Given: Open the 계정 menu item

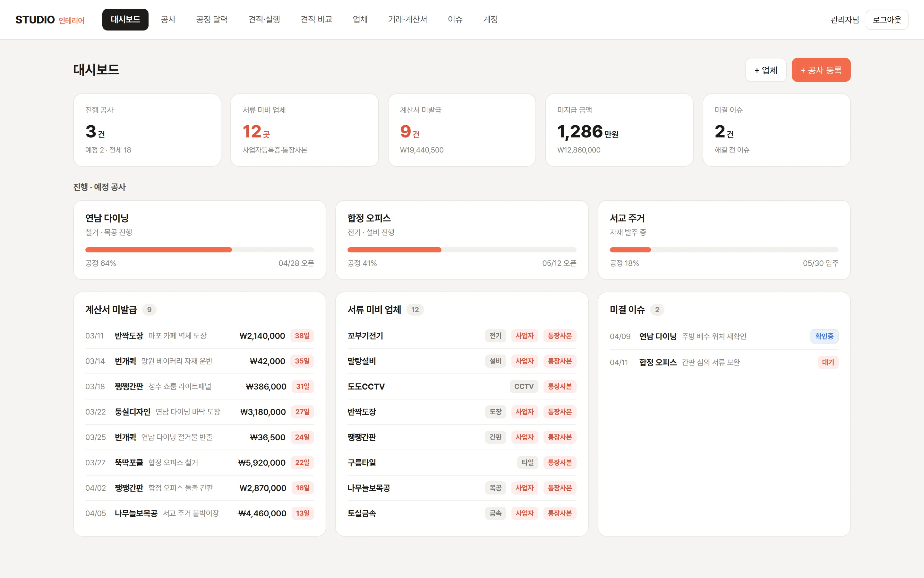Looking at the screenshot, I should pyautogui.click(x=490, y=20).
